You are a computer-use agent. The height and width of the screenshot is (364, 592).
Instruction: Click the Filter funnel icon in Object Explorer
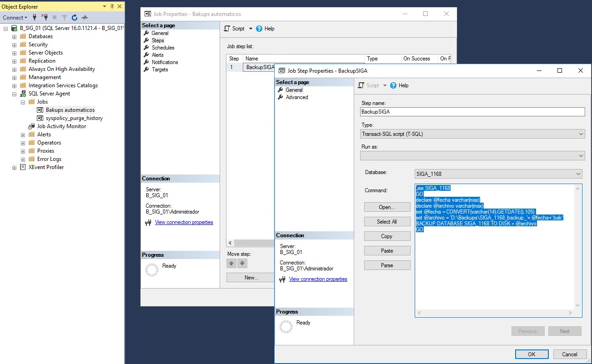click(65, 17)
